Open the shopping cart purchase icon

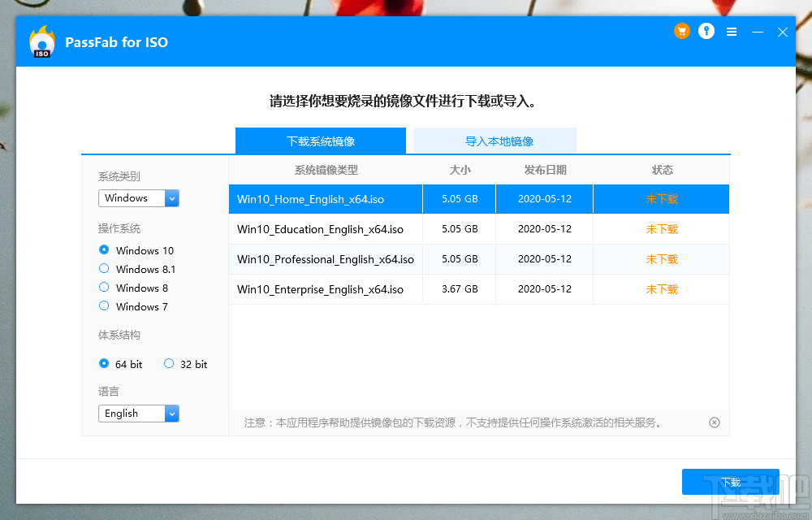681,31
